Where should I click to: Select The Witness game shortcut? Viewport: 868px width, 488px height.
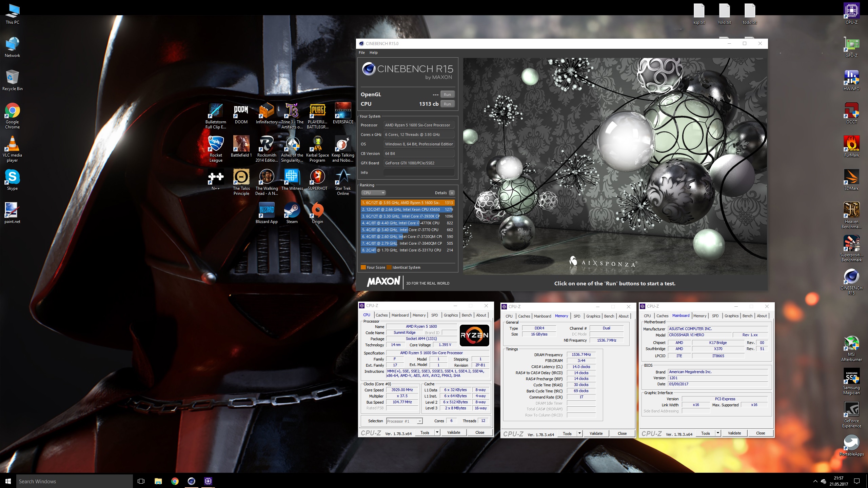[x=292, y=180]
